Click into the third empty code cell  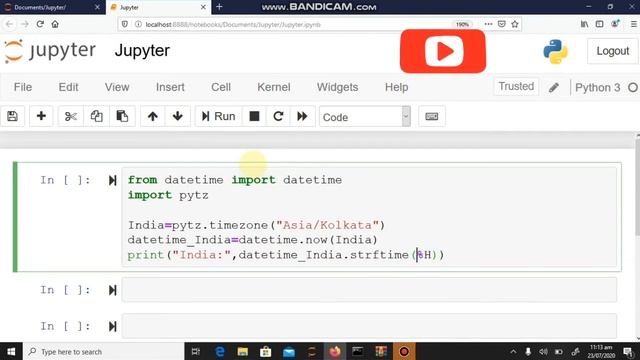pos(369,326)
